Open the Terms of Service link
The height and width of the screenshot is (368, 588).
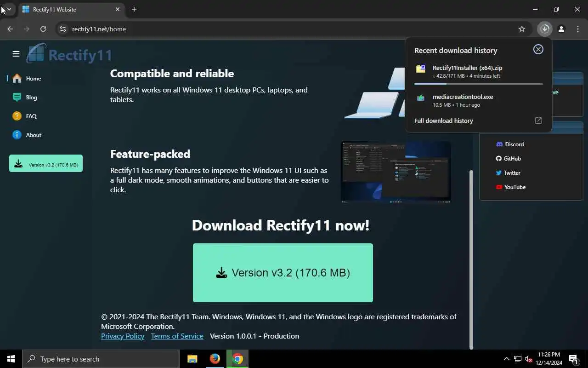pyautogui.click(x=177, y=336)
